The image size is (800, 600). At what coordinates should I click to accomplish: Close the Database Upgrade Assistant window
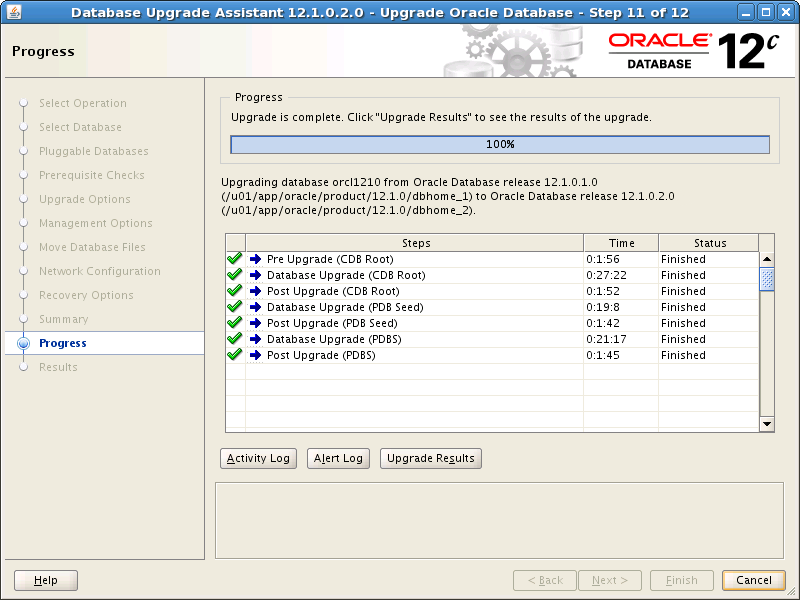pyautogui.click(x=786, y=12)
